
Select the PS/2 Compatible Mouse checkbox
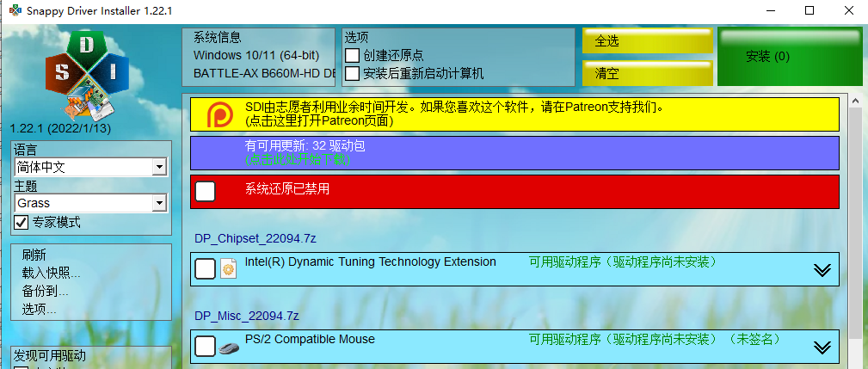click(205, 347)
